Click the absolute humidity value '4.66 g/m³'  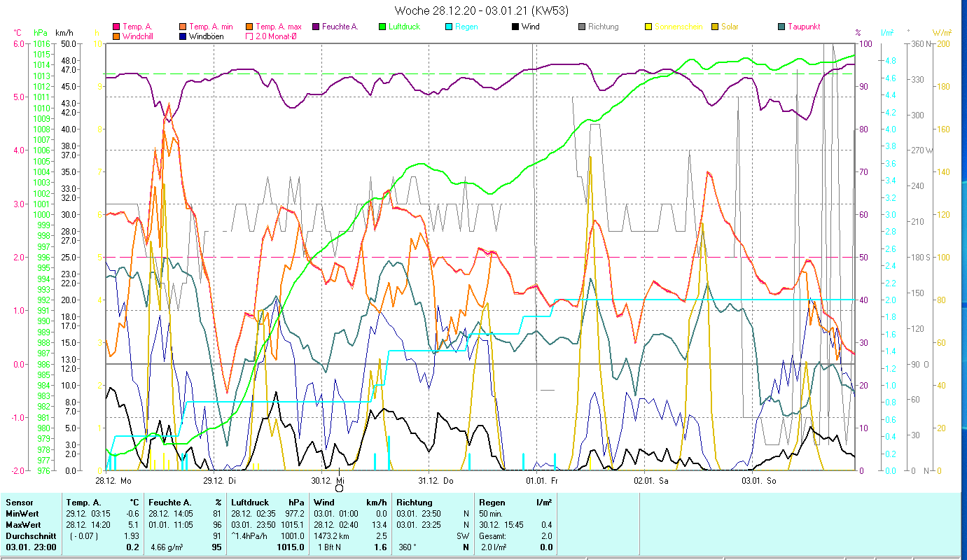pyautogui.click(x=168, y=547)
